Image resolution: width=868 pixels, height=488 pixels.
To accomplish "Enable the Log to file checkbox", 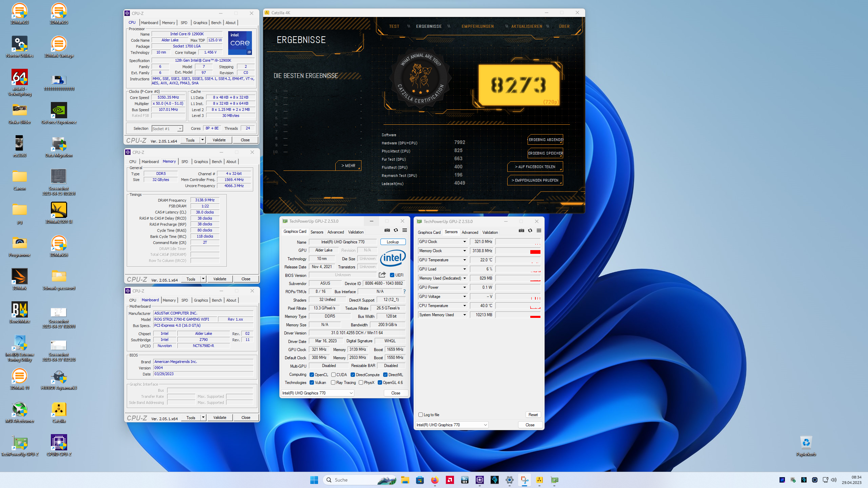I will point(420,415).
